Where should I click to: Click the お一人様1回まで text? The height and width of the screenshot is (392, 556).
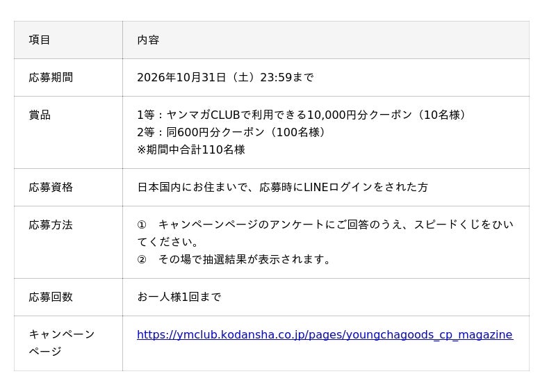[x=179, y=297]
